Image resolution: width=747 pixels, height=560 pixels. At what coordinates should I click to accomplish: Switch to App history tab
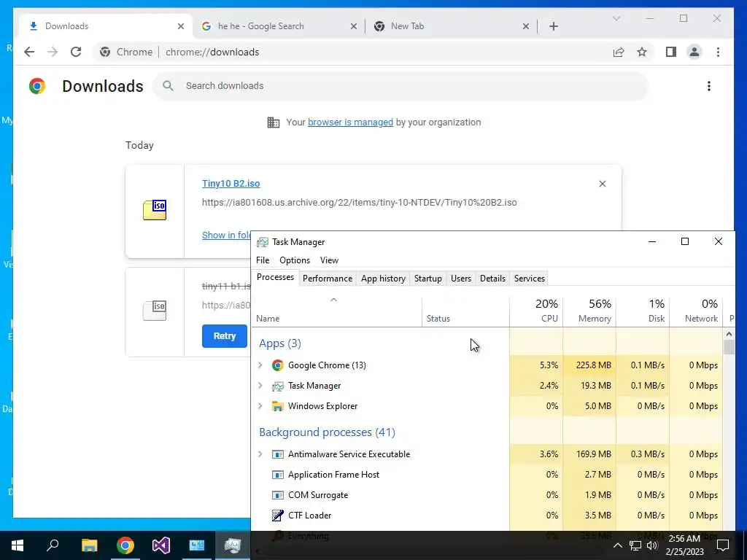click(383, 279)
